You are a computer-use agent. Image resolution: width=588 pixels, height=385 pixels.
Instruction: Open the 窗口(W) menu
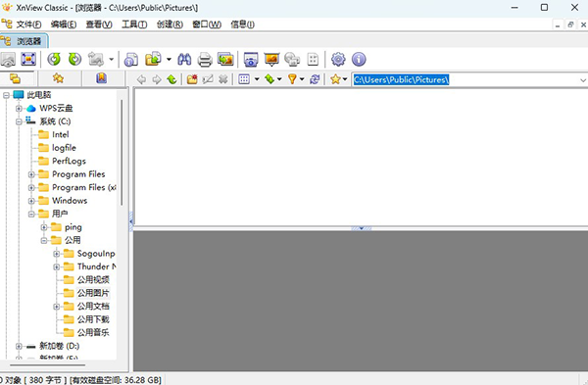(207, 24)
